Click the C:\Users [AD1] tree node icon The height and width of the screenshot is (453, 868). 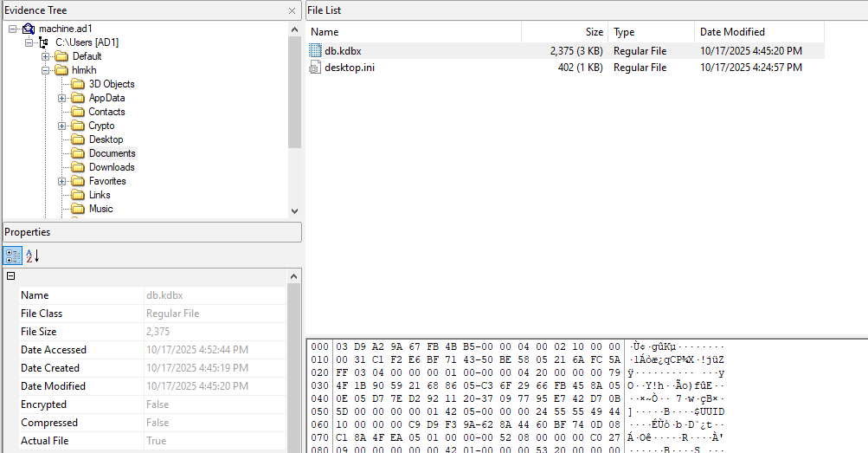click(43, 42)
